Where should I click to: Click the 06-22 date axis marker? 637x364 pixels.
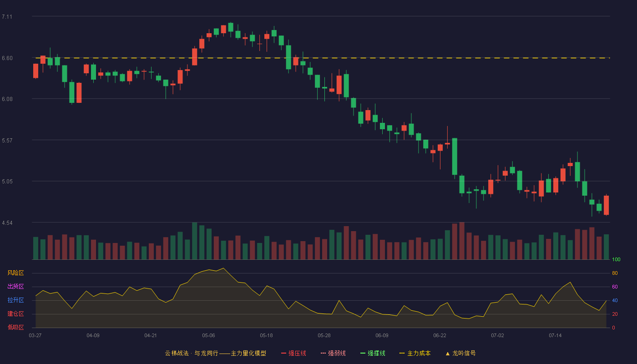pyautogui.click(x=440, y=335)
